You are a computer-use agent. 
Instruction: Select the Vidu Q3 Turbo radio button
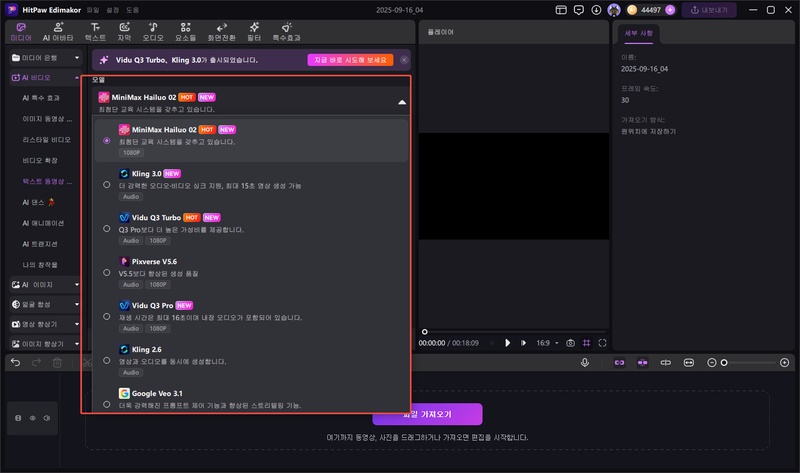(107, 228)
